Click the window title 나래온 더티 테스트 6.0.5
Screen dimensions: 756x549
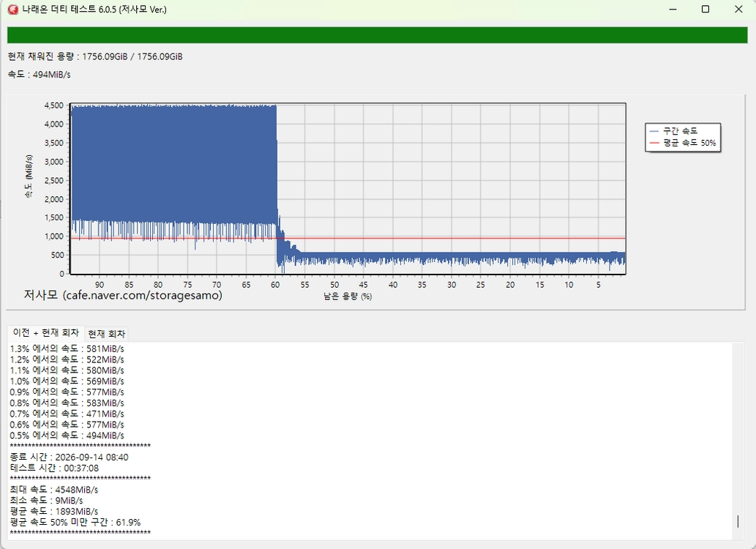94,10
